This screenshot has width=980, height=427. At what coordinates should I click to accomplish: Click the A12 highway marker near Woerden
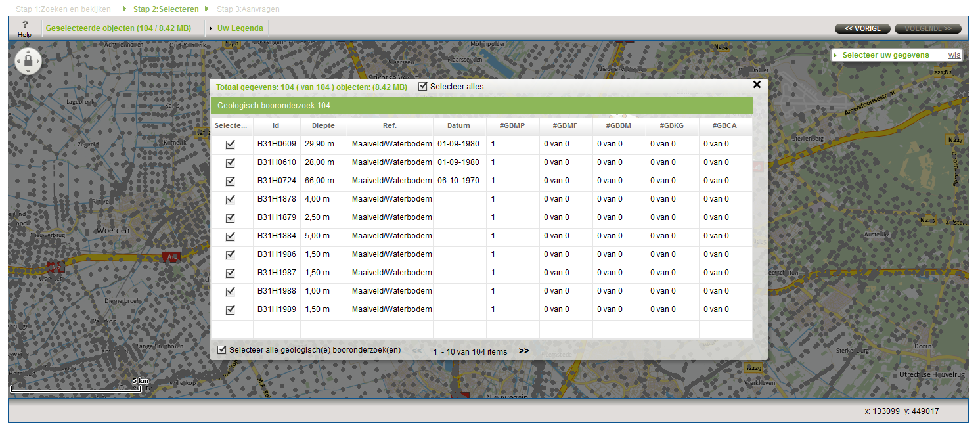pyautogui.click(x=170, y=255)
